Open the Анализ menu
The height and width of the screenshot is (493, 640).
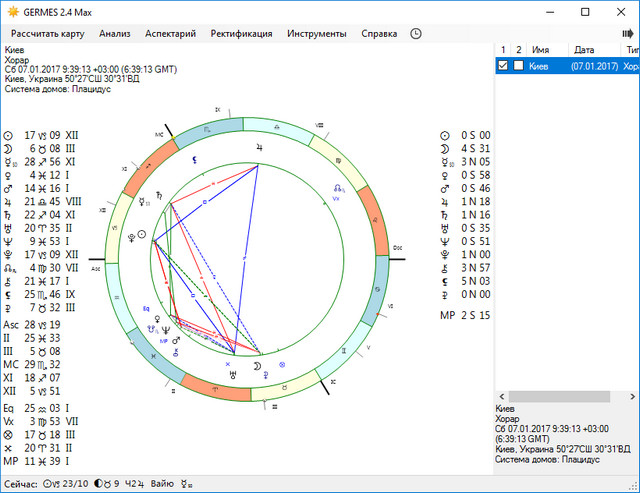click(x=115, y=33)
